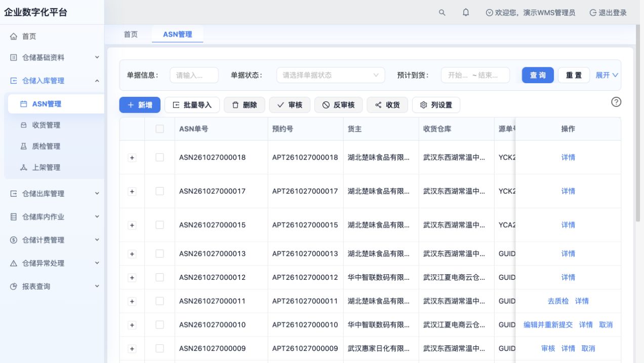Expand row ASN261027000018 details
This screenshot has width=644, height=363.
click(x=132, y=158)
